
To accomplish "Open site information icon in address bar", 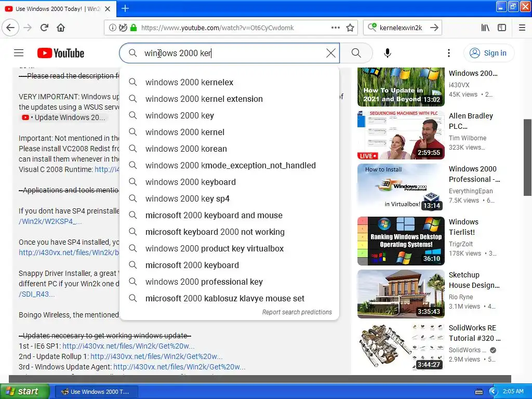I will 112,28.
